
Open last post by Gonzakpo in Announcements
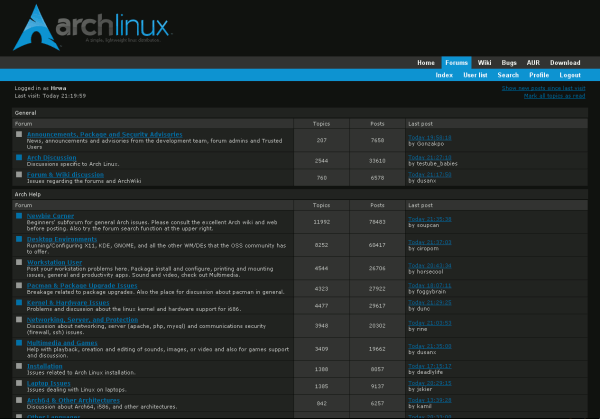coord(430,137)
